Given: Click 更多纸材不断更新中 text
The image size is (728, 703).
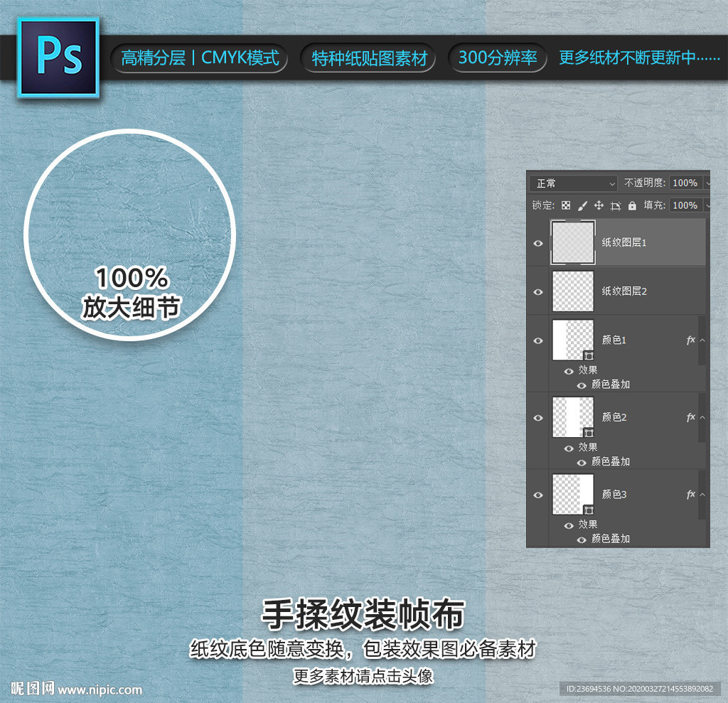Looking at the screenshot, I should click(x=639, y=58).
